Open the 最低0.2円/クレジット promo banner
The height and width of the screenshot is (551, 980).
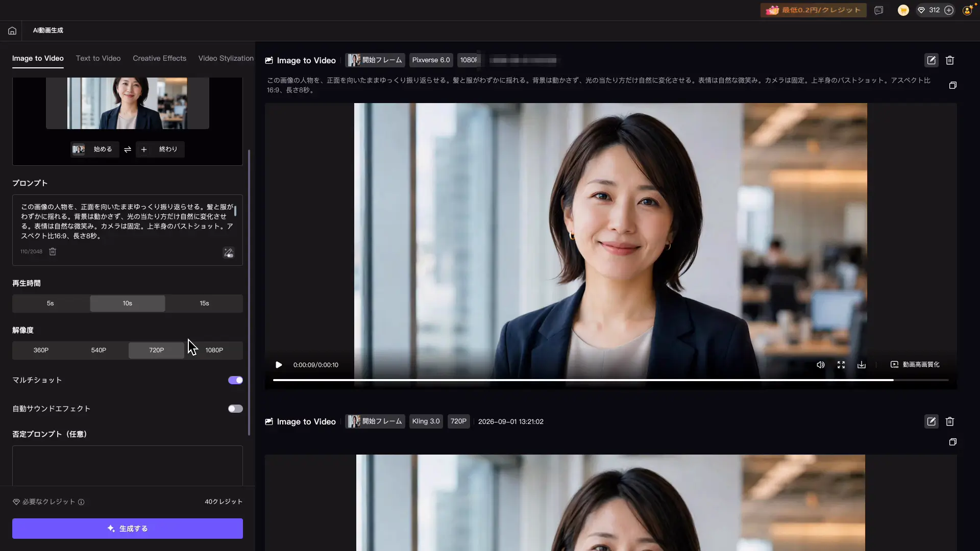point(813,10)
